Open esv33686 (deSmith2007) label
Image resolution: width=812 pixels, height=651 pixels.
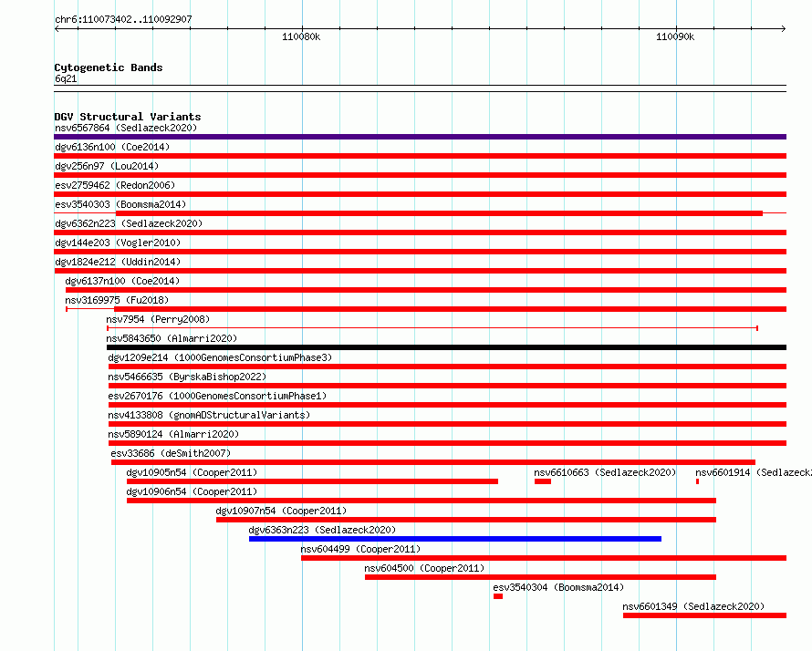(171, 453)
